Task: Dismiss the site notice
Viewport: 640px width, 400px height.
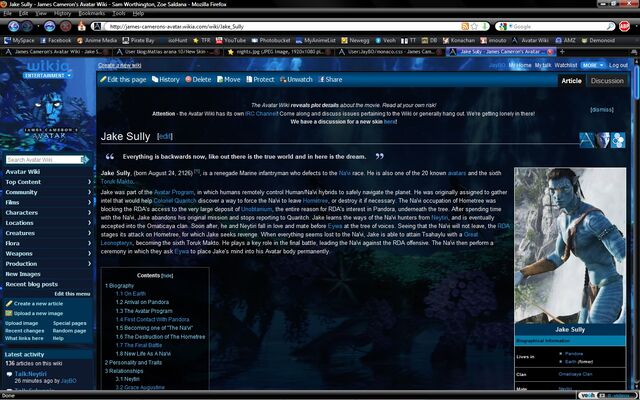Action: coord(602,110)
